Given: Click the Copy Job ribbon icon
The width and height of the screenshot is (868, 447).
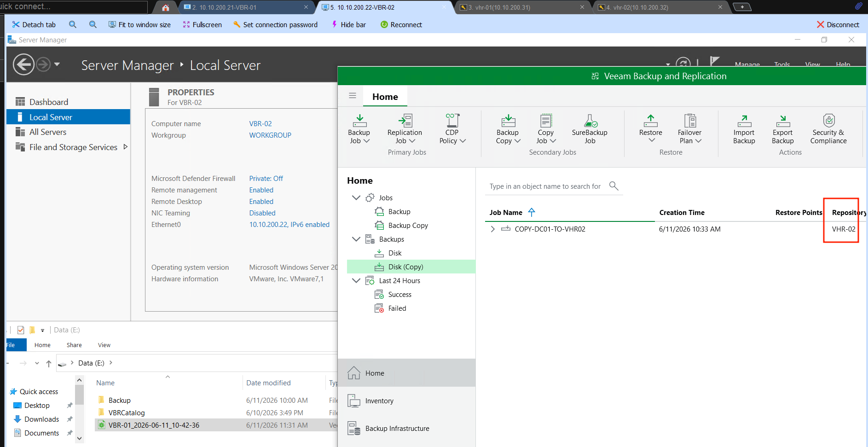Looking at the screenshot, I should (x=546, y=121).
